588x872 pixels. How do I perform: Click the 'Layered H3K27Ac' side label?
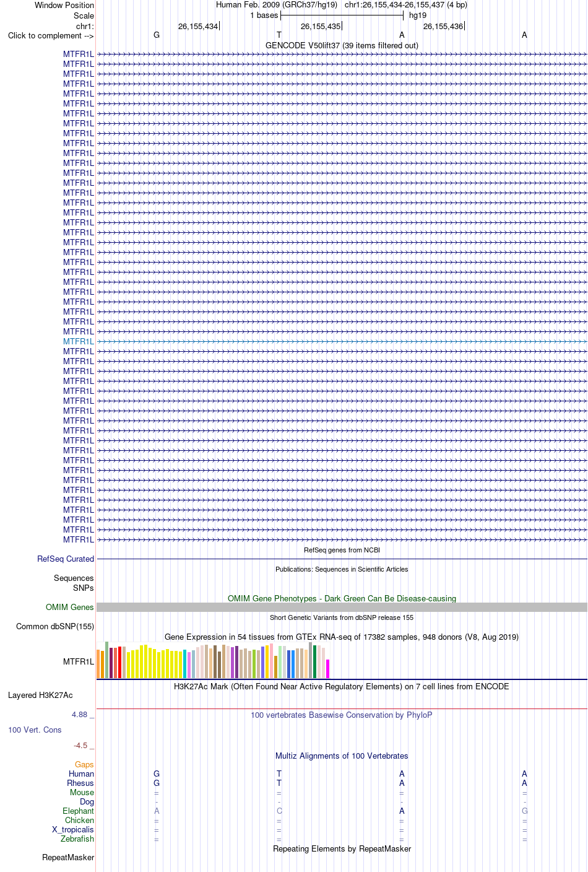pyautogui.click(x=40, y=695)
